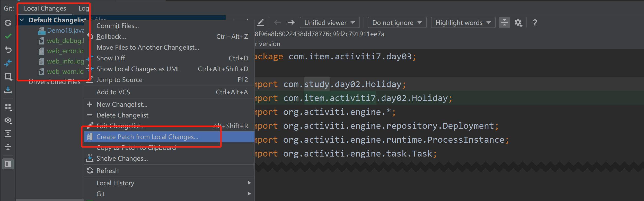Open the Highlight words dropdown
The height and width of the screenshot is (201, 644).
click(x=463, y=23)
